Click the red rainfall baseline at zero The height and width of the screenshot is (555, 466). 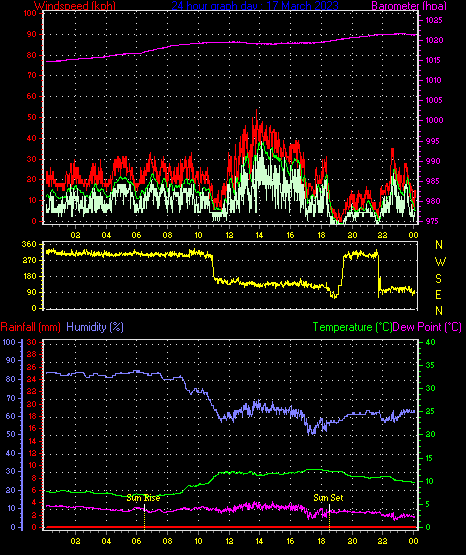[x=230, y=527]
